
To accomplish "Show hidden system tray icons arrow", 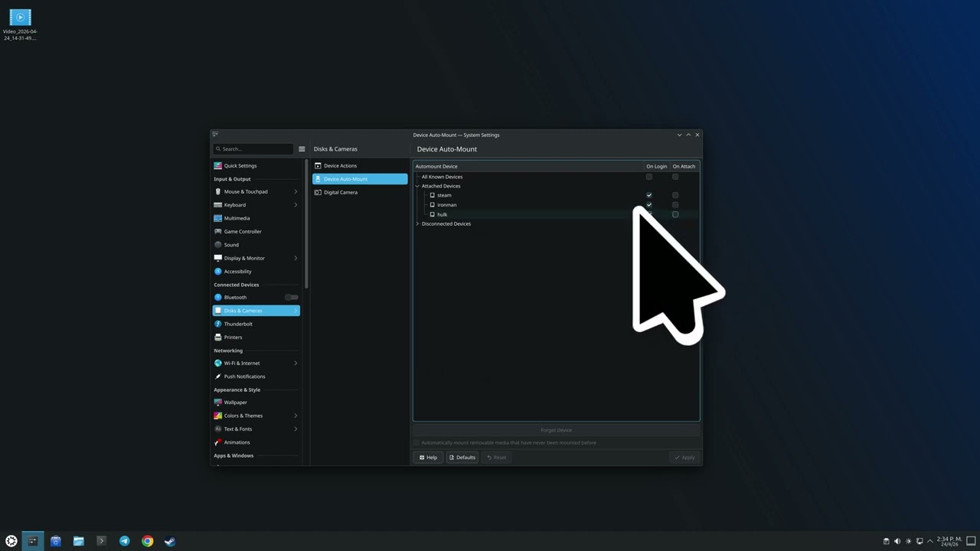I will [930, 541].
